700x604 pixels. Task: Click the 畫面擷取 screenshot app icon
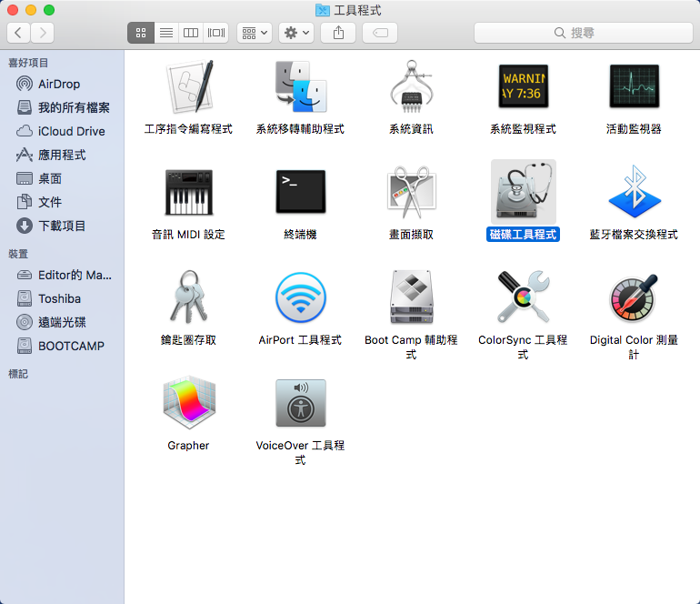pos(411,192)
